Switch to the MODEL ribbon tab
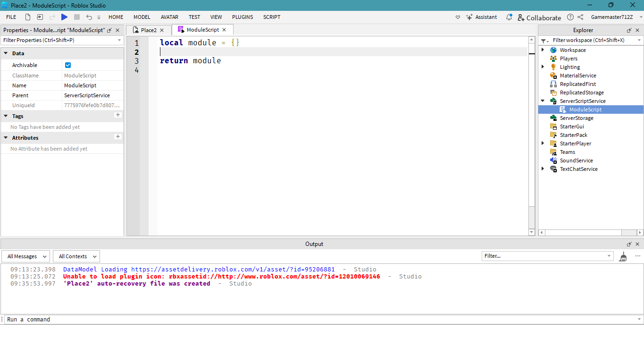Screen dimensions: 644x338 [142, 17]
